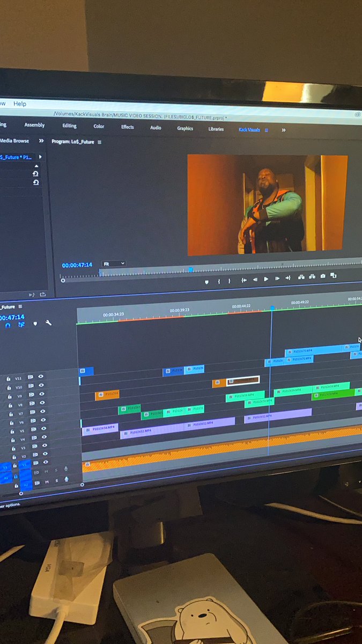
Task: Hide track V7 with eye icon
Action: point(43,411)
